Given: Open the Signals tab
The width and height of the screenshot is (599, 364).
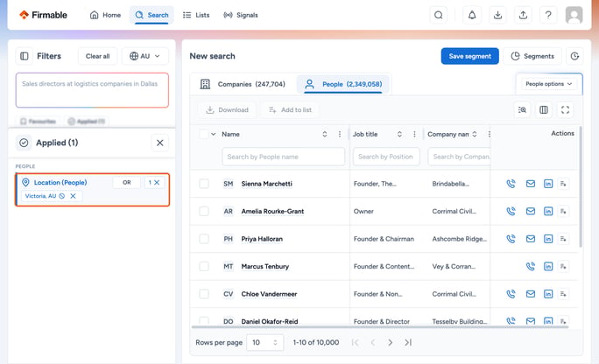Looking at the screenshot, I should (x=241, y=15).
